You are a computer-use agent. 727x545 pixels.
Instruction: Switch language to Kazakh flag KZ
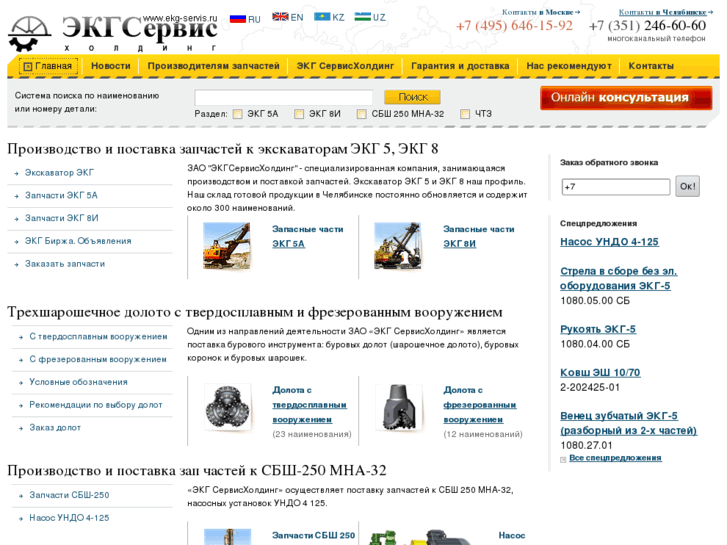tap(329, 17)
